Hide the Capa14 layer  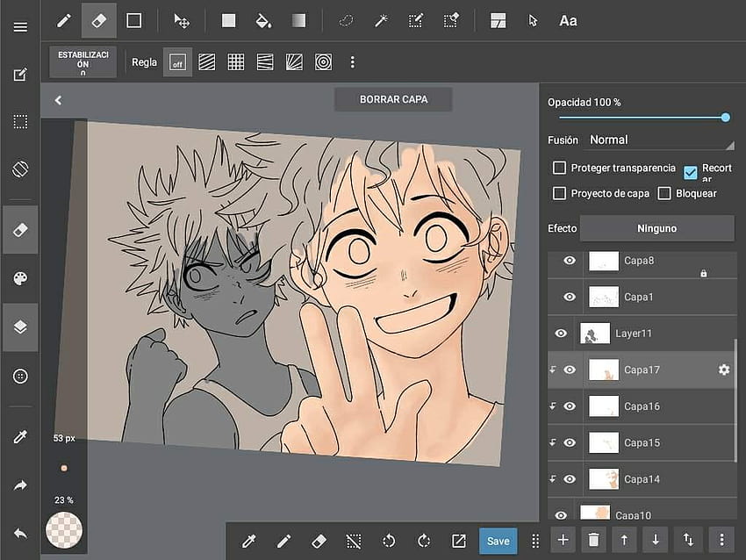569,479
